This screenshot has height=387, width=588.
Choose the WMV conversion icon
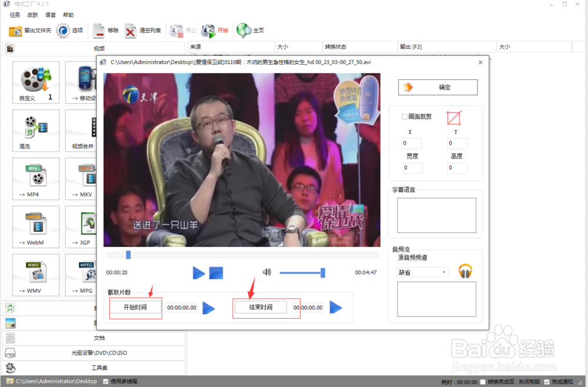[36, 275]
